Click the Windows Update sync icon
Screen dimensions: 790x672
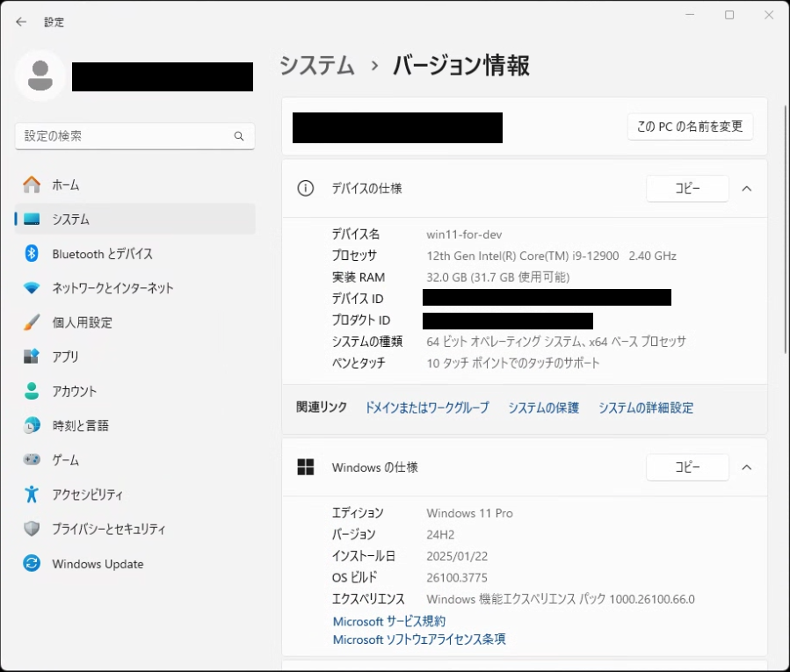click(32, 563)
